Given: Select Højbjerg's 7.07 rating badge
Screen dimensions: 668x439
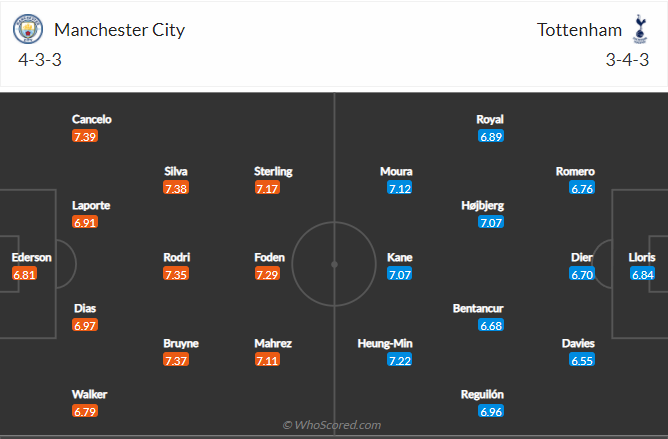Looking at the screenshot, I should tap(491, 222).
